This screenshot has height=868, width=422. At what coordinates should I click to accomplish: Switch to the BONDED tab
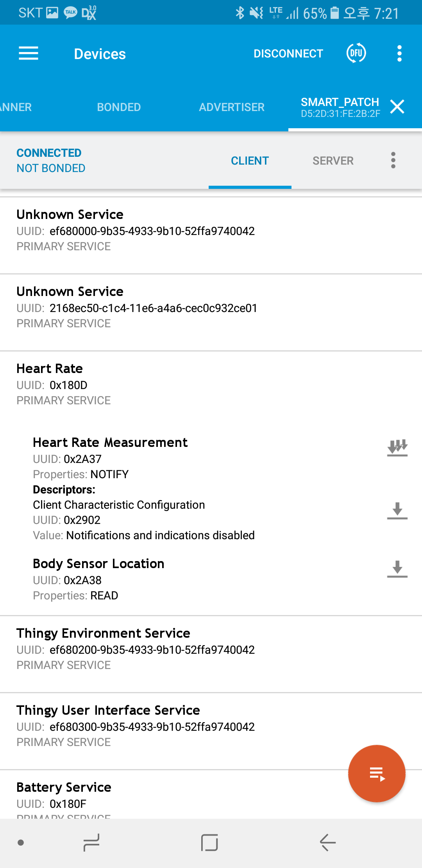[119, 107]
